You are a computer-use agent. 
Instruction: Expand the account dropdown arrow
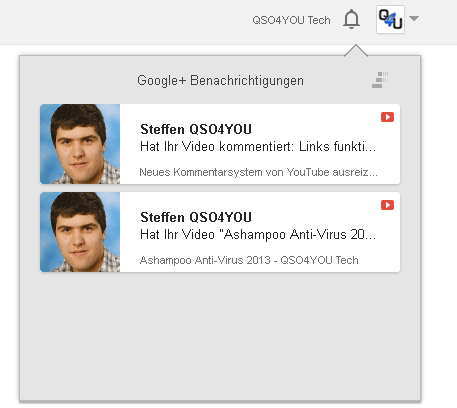(414, 18)
